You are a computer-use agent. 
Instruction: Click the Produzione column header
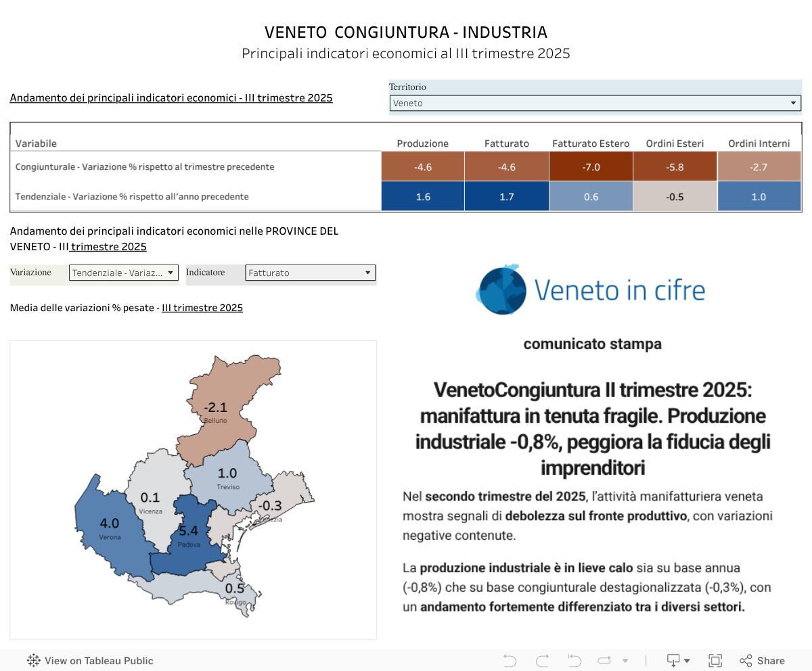click(423, 143)
